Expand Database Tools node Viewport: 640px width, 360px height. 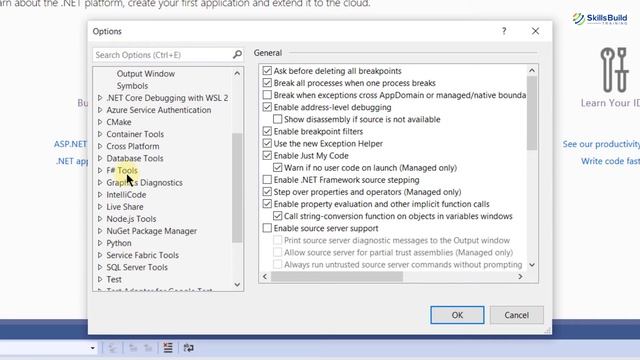pos(100,158)
